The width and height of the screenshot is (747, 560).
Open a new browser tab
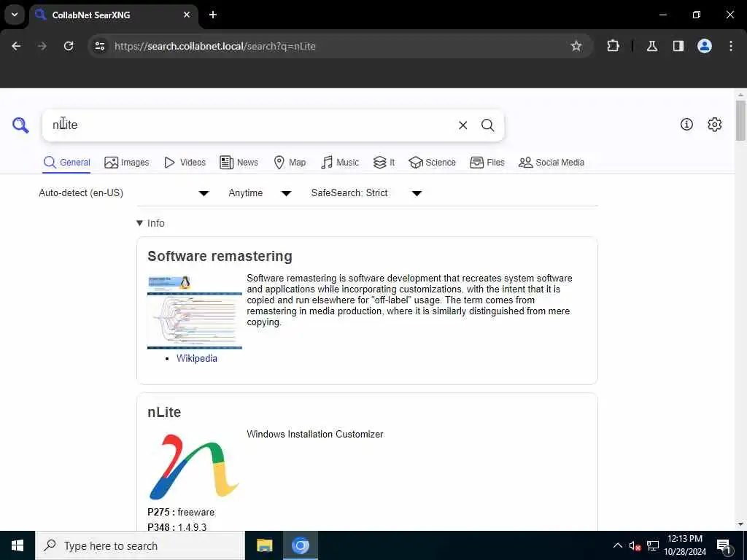pos(213,15)
